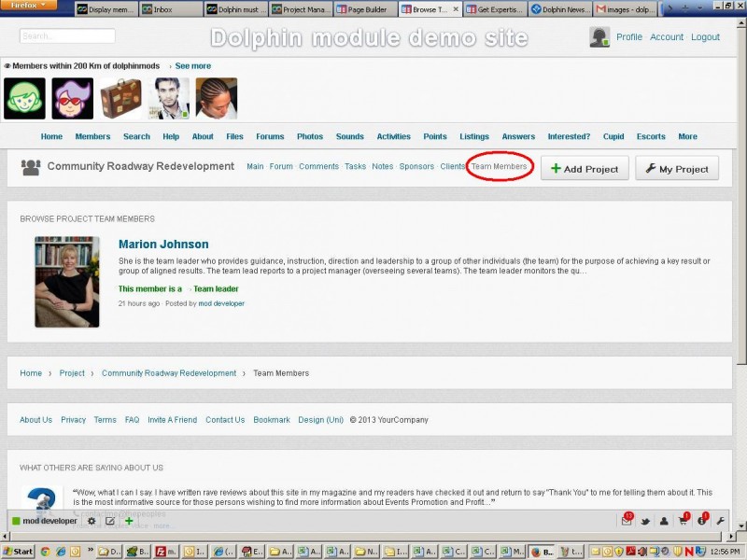Open the suitcase member thumbnail
Viewport: 747px width, 560px height.
tap(120, 98)
